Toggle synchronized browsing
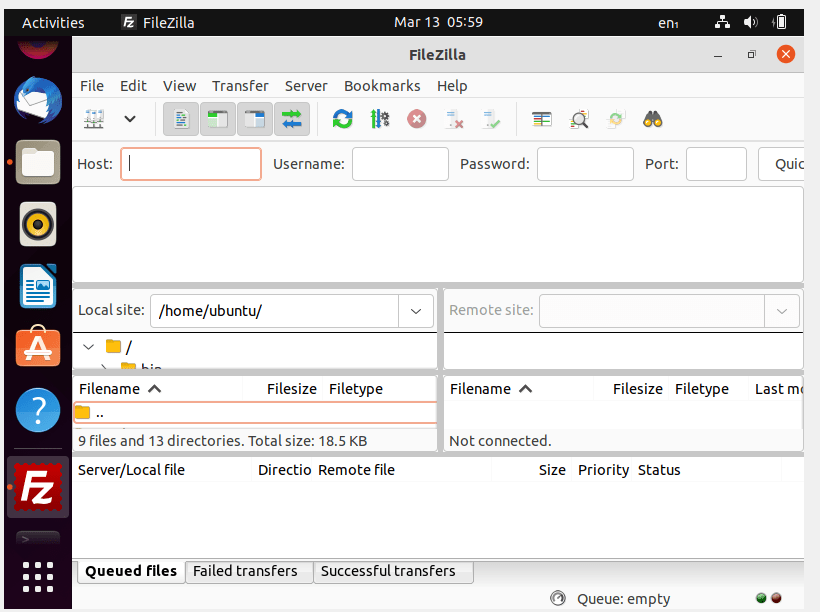The width and height of the screenshot is (820, 612). pyautogui.click(x=616, y=119)
